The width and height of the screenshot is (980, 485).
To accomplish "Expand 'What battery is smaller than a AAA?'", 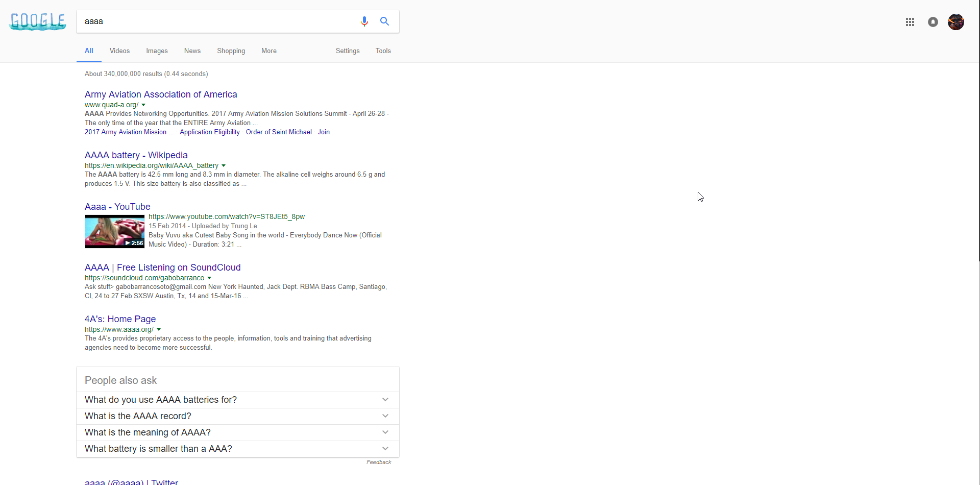I will tap(238, 449).
